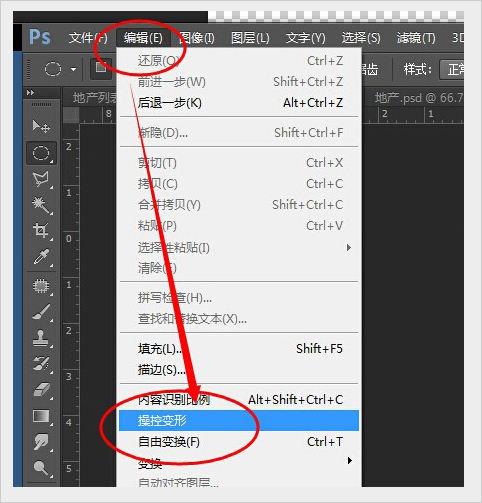Activate the Crop tool
The height and width of the screenshot is (503, 482).
click(x=41, y=230)
